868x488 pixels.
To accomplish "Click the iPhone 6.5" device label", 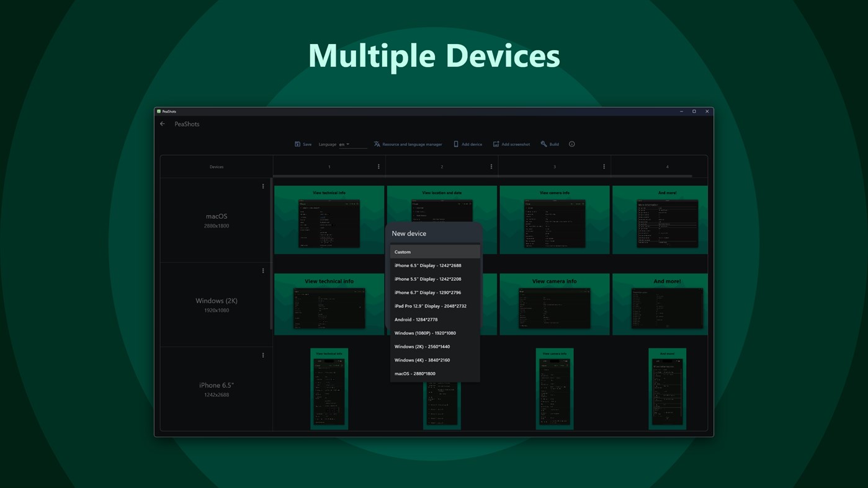I will point(217,385).
